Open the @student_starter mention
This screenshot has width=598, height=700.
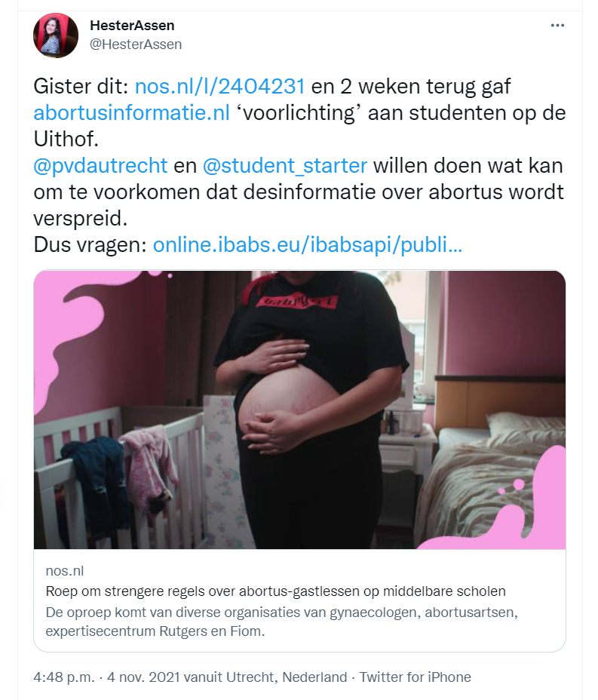click(285, 166)
